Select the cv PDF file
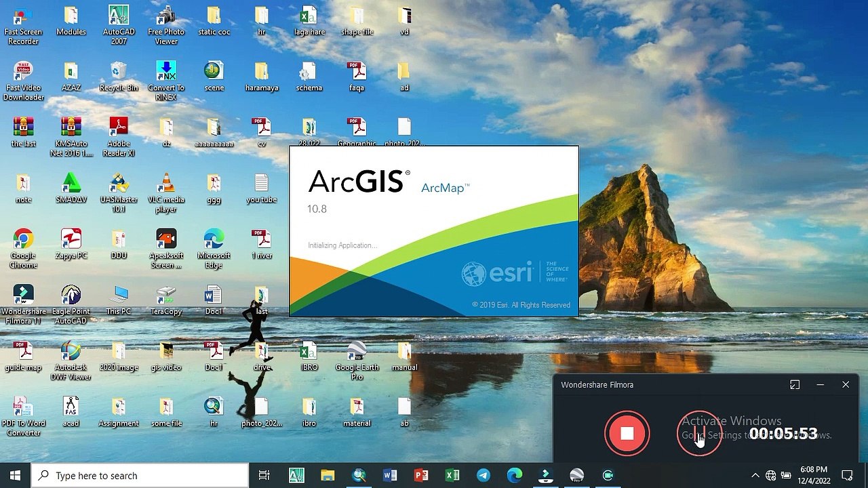This screenshot has height=488, width=868. point(262,133)
